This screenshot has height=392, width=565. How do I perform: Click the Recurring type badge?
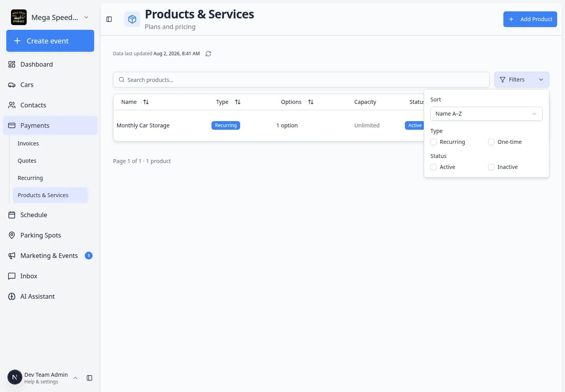click(226, 125)
